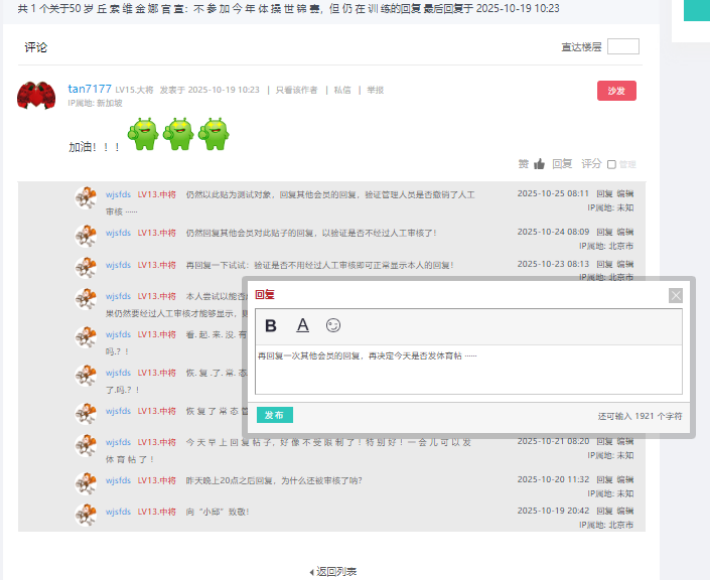The height and width of the screenshot is (580, 710).
Task: Open 只看该作者 filter link
Action: coord(296,90)
